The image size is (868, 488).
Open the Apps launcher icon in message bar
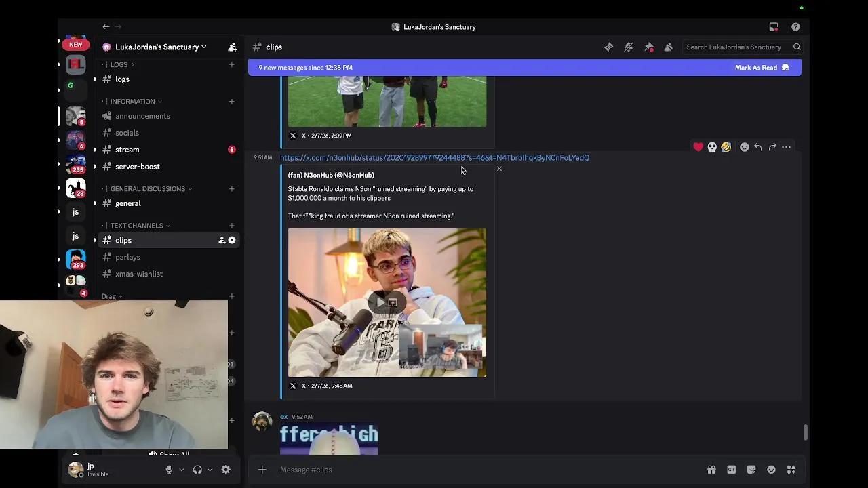coord(791,470)
